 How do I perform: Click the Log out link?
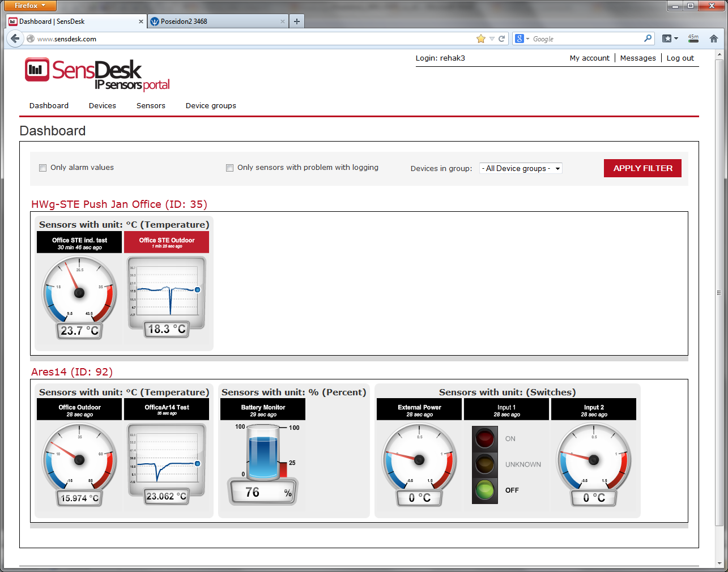680,58
